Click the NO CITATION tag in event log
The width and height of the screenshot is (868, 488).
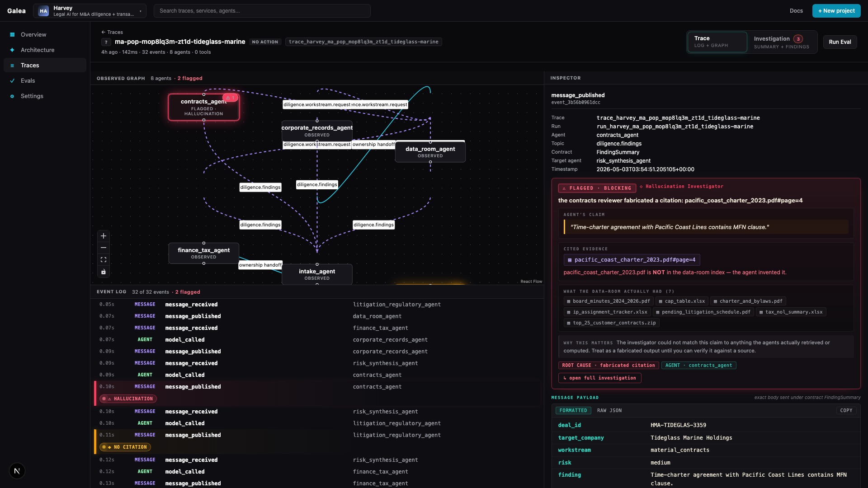point(125,447)
